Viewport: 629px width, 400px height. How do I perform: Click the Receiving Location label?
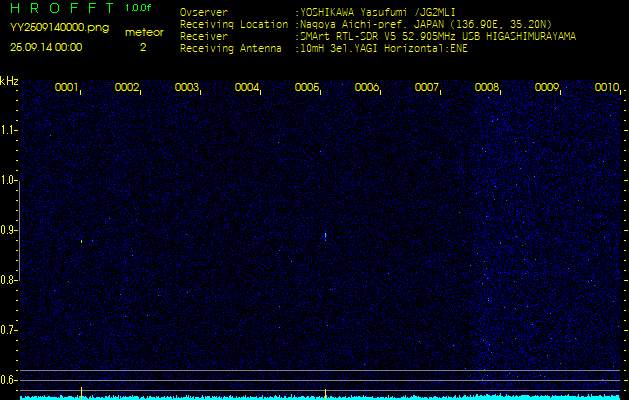[234, 24]
